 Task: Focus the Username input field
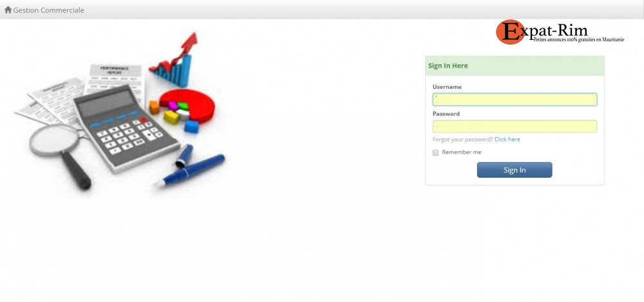tap(515, 99)
